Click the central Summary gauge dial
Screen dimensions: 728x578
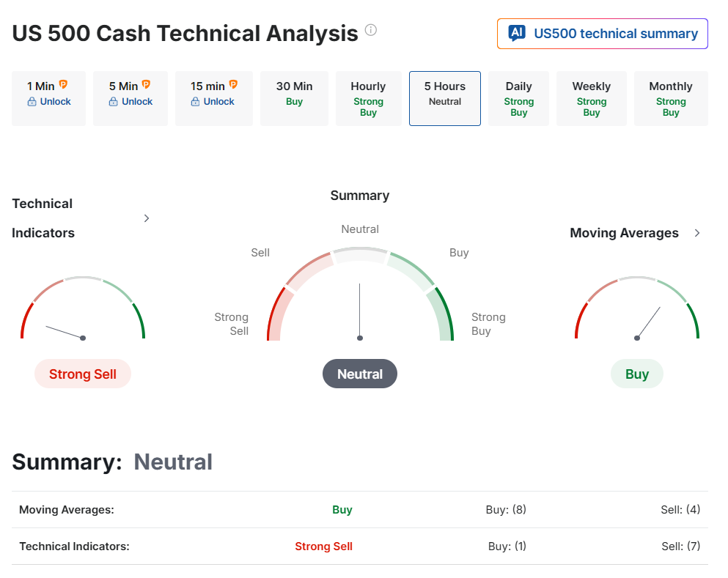[360, 294]
